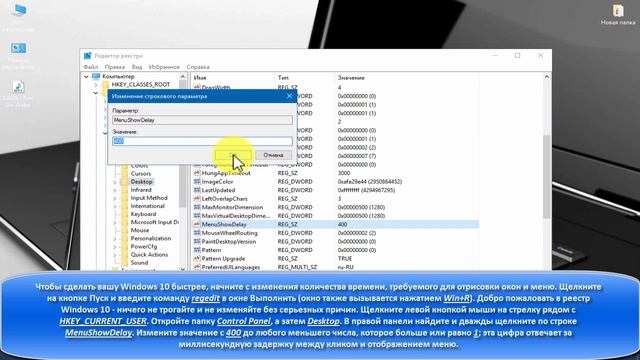The image size is (640, 360).
Task: Click the TRUE value of Pattern Upgrade
Action: (344, 259)
